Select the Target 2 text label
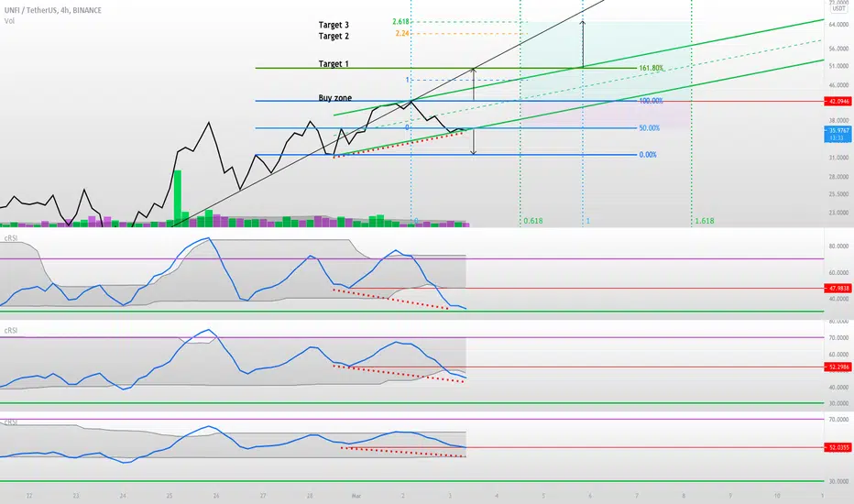 334,36
